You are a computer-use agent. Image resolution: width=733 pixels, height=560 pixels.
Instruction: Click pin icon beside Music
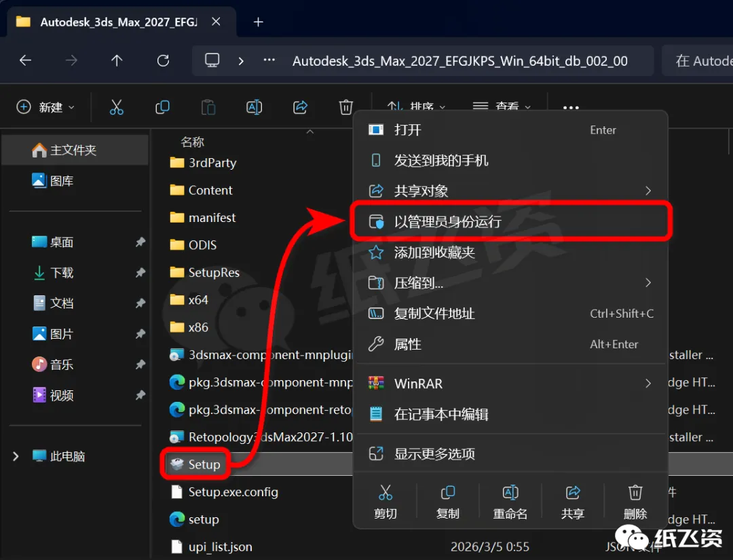tap(140, 364)
